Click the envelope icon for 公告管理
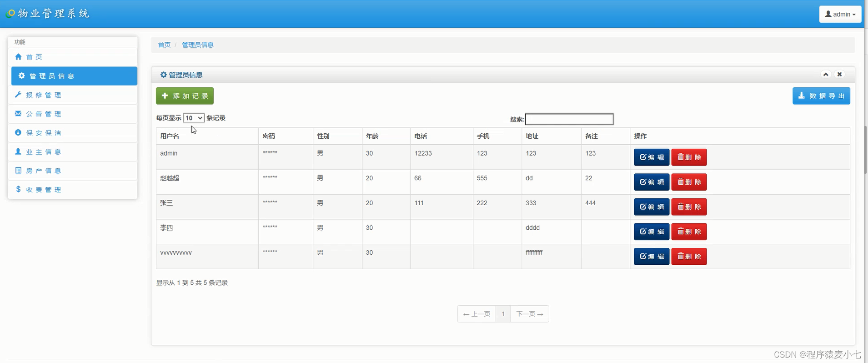Viewport: 868px width, 363px height. (x=18, y=113)
